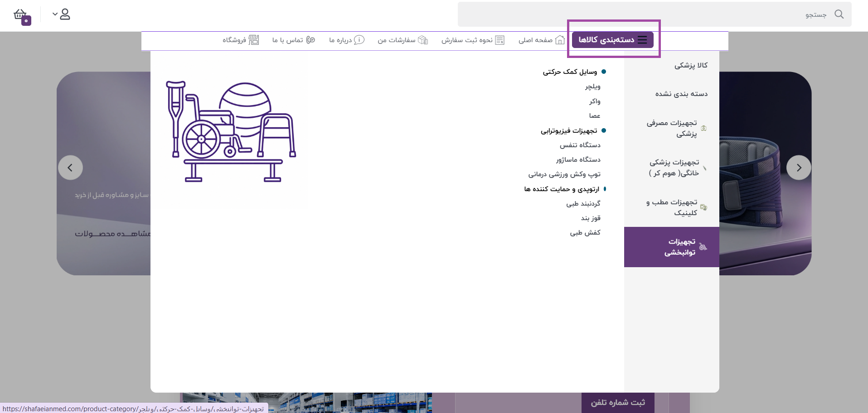Open کفش طبی subcategory

click(585, 232)
